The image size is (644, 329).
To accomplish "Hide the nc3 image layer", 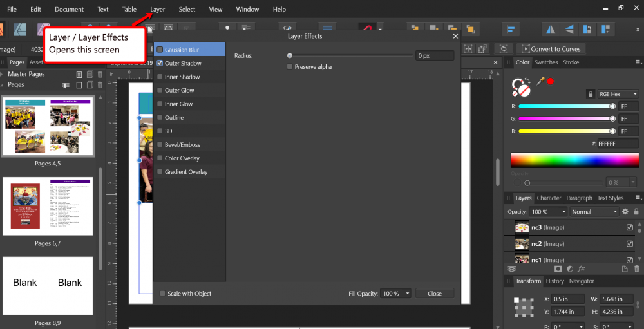I will click(630, 228).
